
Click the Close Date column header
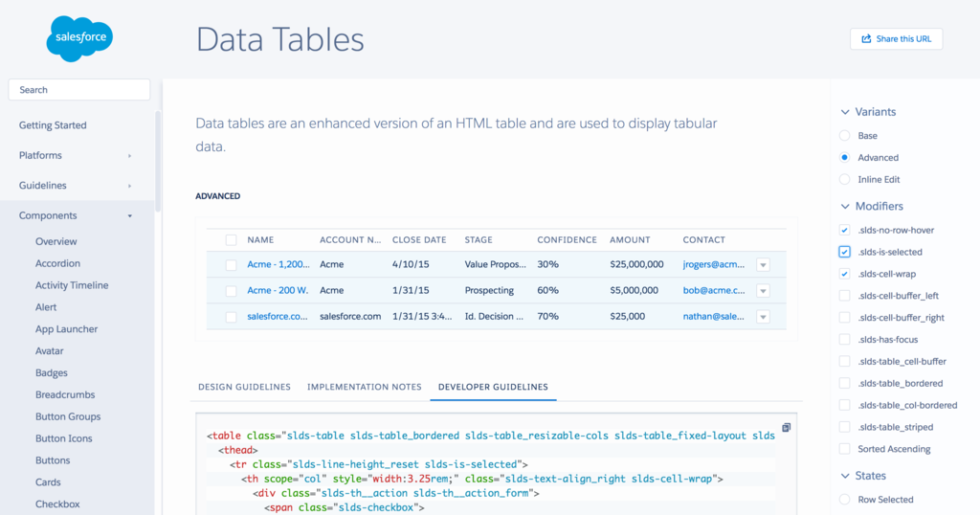click(x=419, y=240)
